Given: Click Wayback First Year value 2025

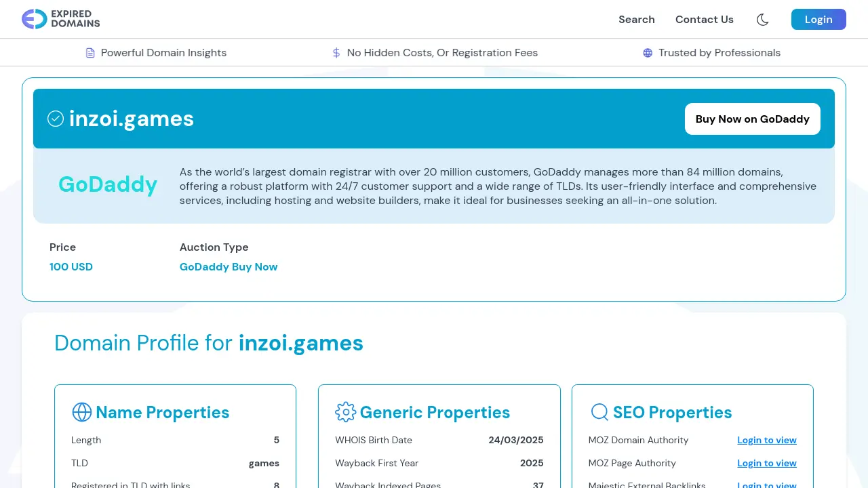Looking at the screenshot, I should [x=532, y=463].
